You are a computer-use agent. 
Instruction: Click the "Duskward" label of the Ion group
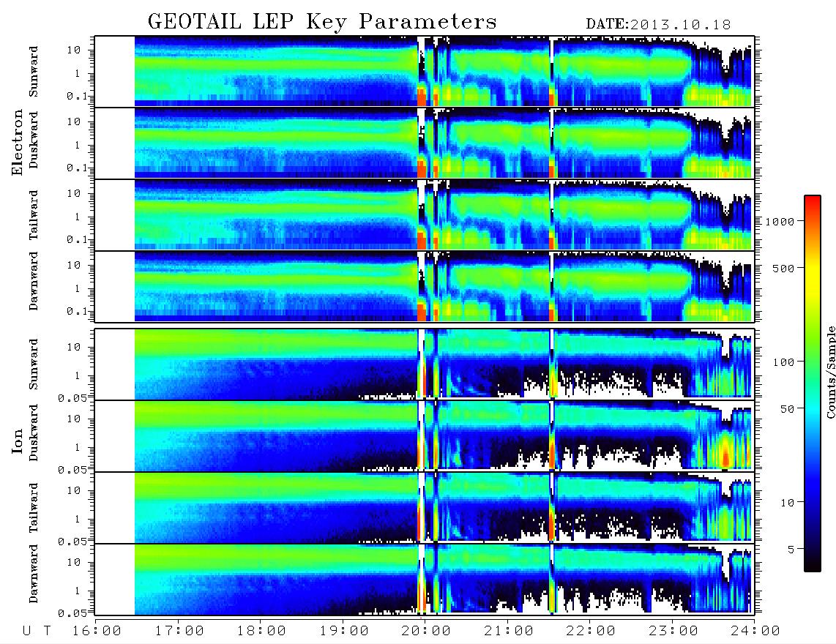(34, 433)
